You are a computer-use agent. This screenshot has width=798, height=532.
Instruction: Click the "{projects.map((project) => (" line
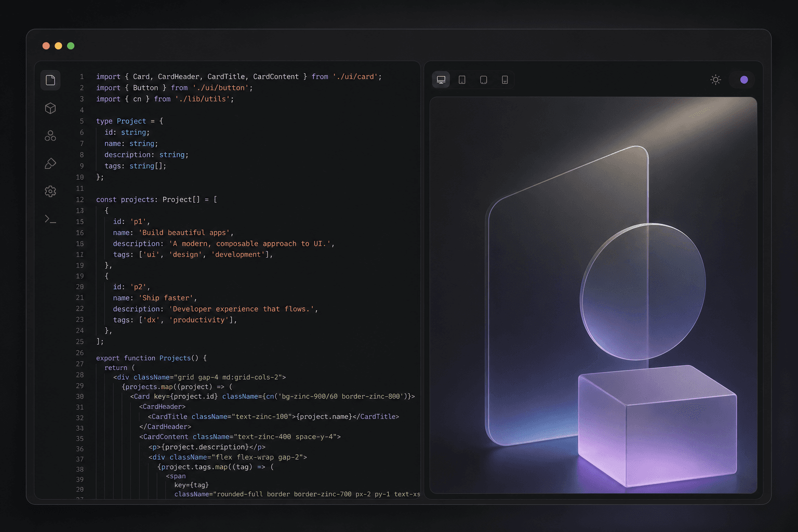click(177, 387)
